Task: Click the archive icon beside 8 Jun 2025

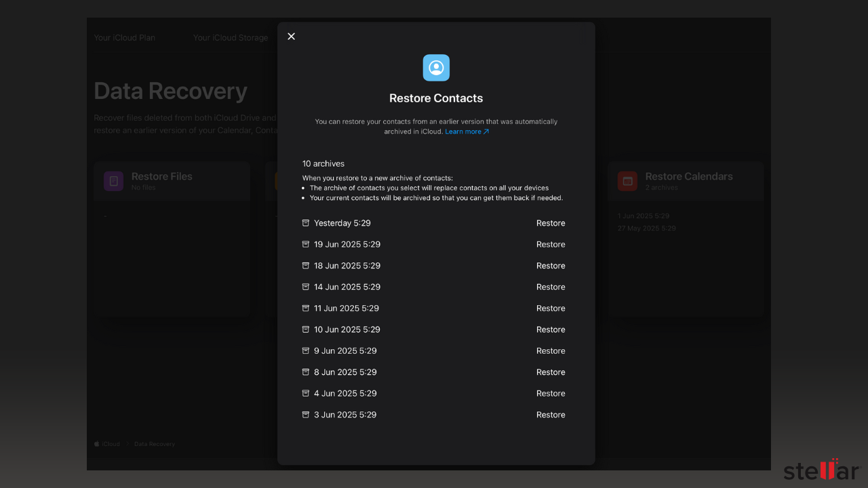Action: 306,372
